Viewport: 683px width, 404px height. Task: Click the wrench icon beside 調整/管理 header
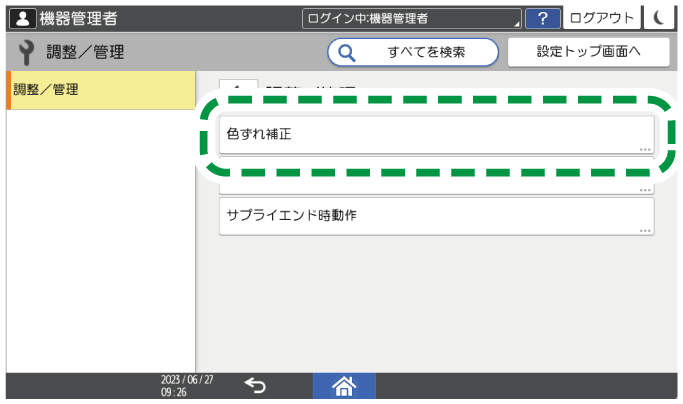pos(26,53)
